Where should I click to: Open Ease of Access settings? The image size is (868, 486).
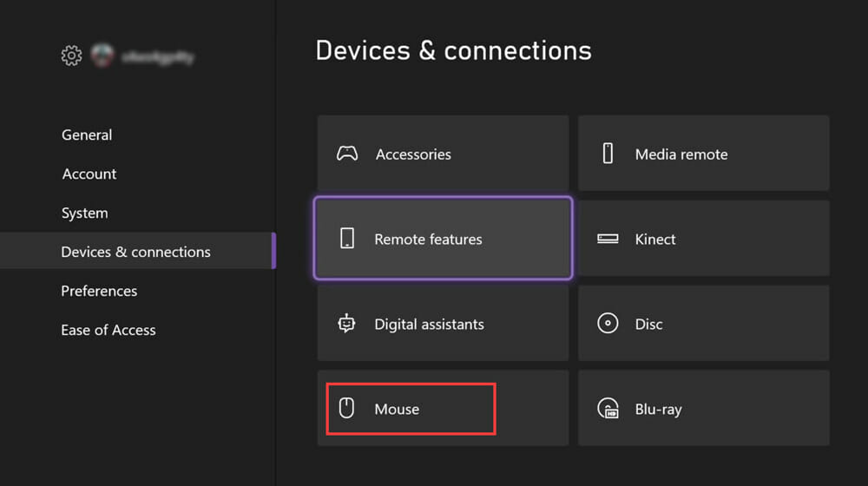[x=108, y=330]
